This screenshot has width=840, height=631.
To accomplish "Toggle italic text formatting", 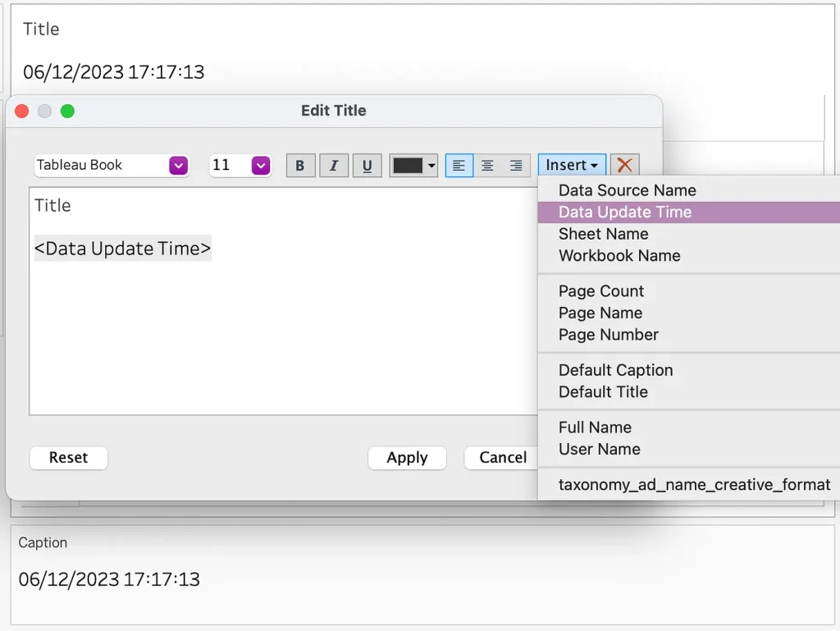I will pyautogui.click(x=334, y=166).
